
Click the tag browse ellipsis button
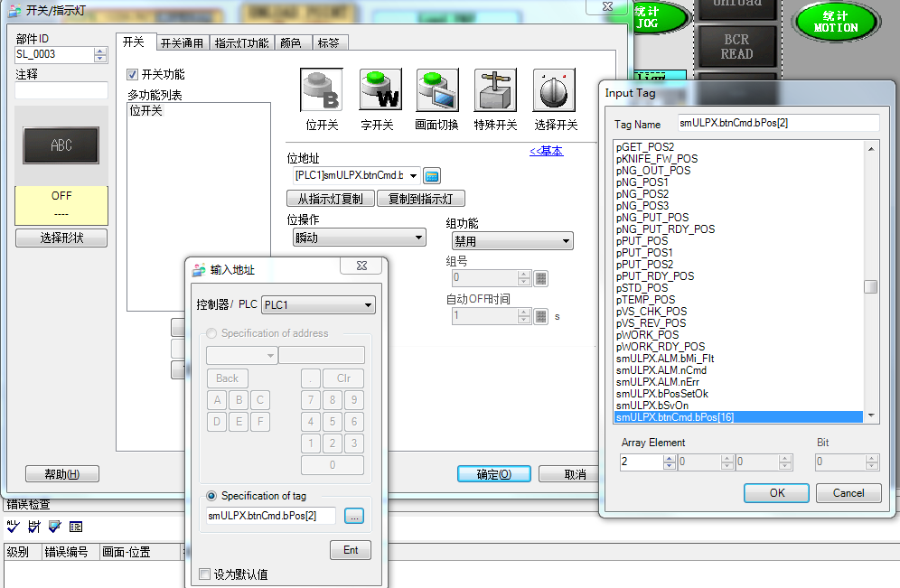(x=354, y=516)
